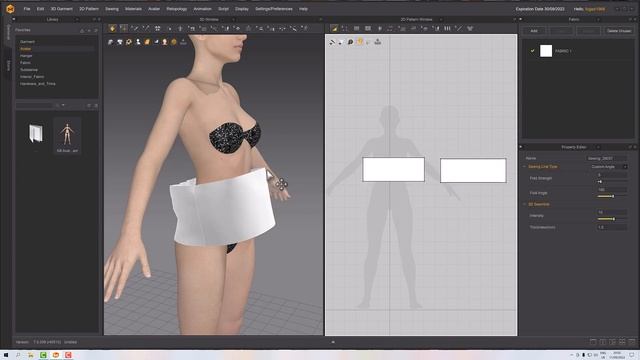Click the highlighted yellow icon in 2D side toolbar
This screenshot has height=360, width=640.
tap(360, 41)
